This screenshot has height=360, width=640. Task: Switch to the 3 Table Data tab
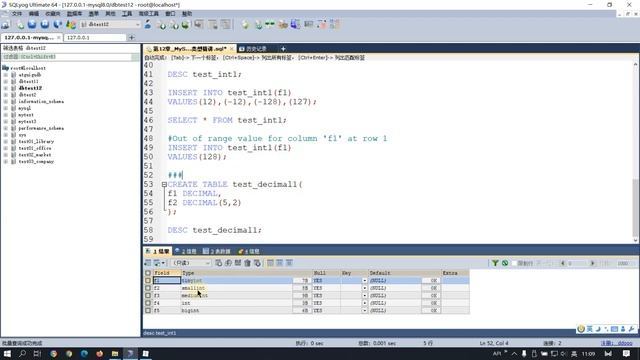pyautogui.click(x=216, y=251)
